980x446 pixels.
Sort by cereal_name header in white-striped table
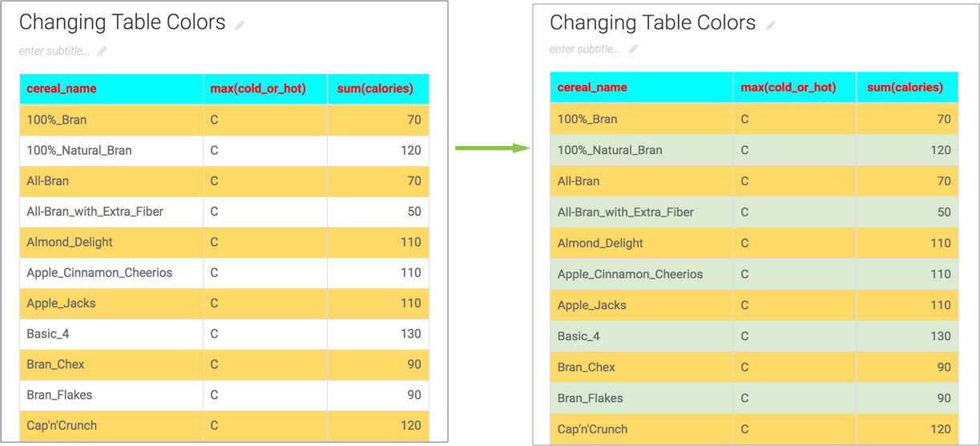pos(62,89)
